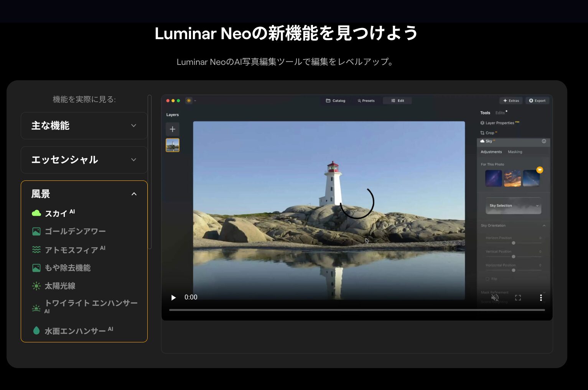588x390 pixels.
Task: Click the yellow cart badge icon
Action: (x=540, y=170)
